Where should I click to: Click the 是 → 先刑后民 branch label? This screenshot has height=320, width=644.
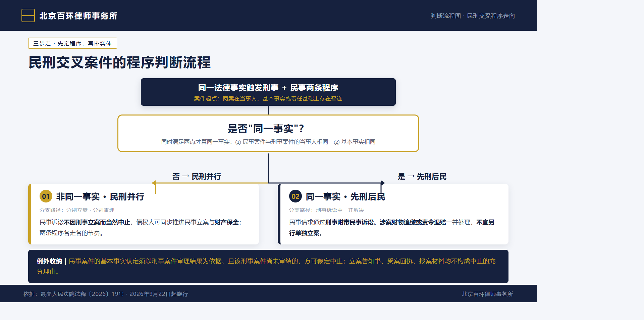click(422, 177)
